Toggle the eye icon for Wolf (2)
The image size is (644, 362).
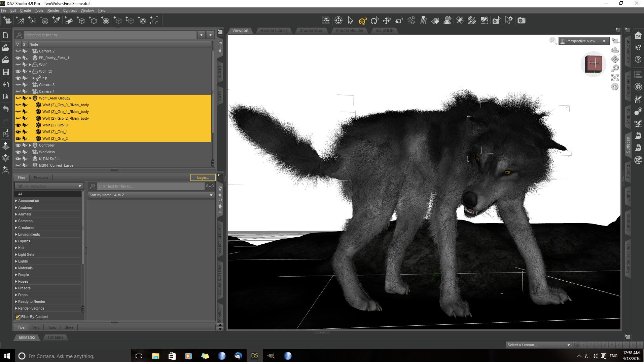(x=18, y=71)
